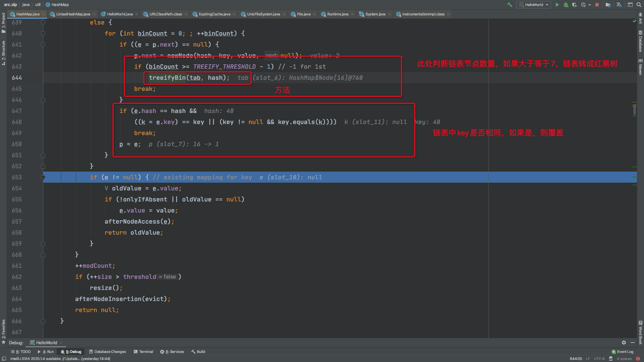The image size is (644, 362).
Task: Close the System.java tab
Action: [x=389, y=14]
